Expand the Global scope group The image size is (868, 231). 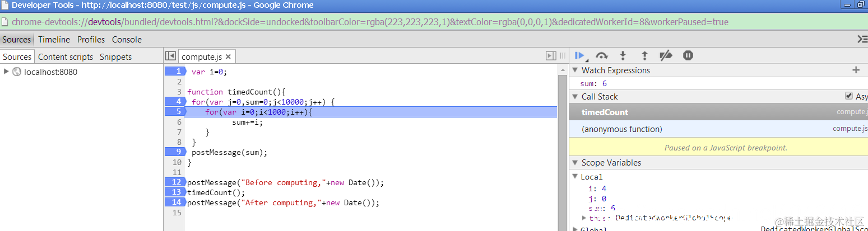pyautogui.click(x=575, y=229)
